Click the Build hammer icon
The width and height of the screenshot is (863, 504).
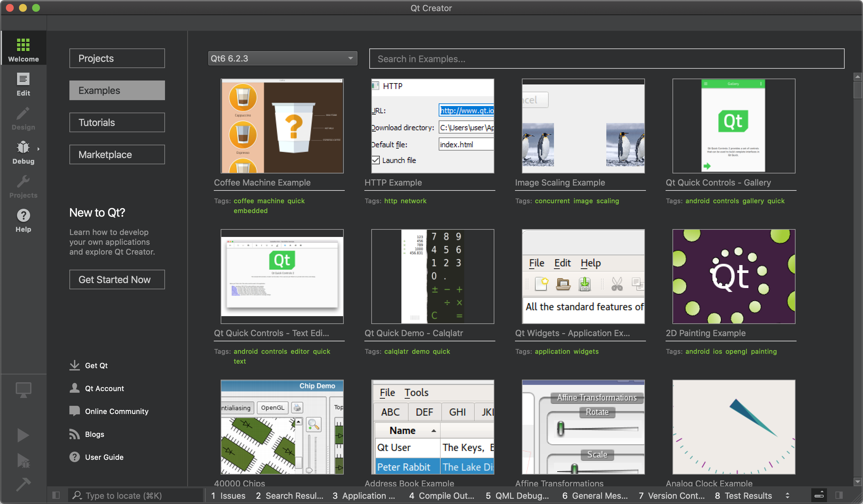pos(23,484)
